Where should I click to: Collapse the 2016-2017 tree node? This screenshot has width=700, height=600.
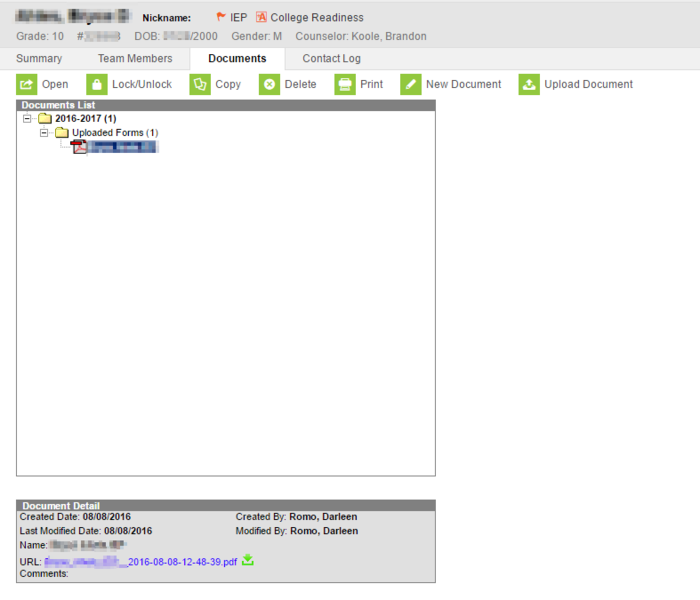point(27,119)
